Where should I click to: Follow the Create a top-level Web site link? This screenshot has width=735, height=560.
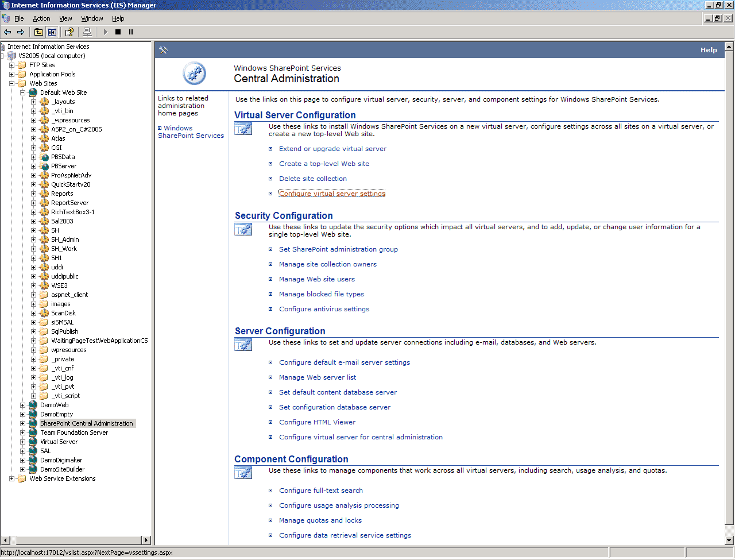324,164
